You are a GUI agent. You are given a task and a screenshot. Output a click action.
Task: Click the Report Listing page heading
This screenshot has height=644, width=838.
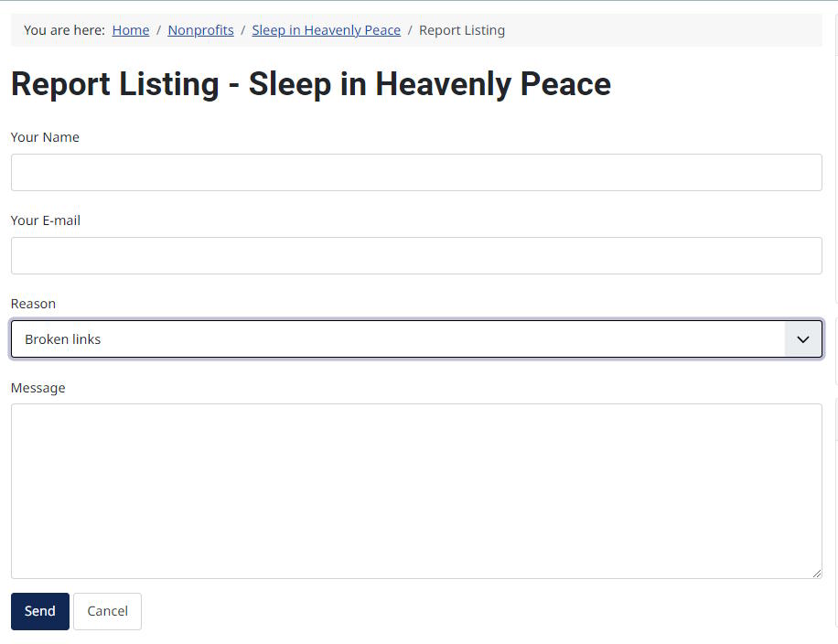(310, 84)
